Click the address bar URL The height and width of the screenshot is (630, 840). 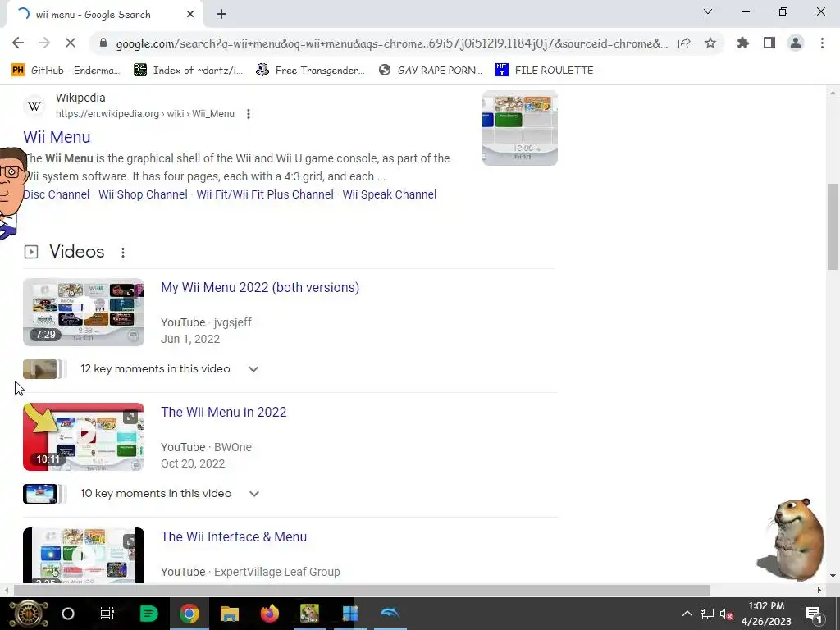pyautogui.click(x=392, y=43)
